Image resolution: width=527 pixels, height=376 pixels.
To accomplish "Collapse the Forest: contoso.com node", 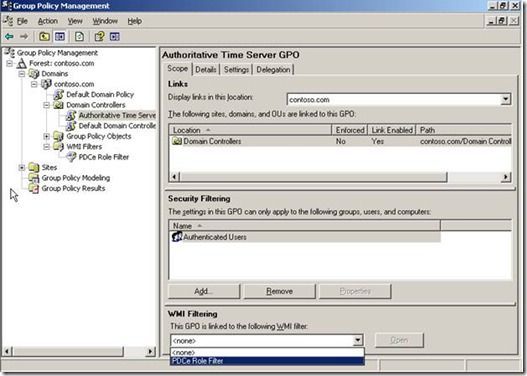I will click(10, 63).
